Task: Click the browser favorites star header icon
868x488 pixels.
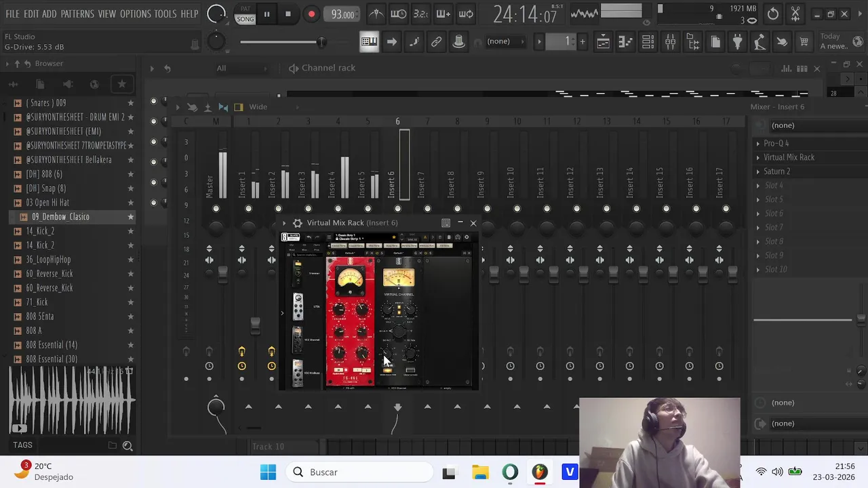Action: pyautogui.click(x=122, y=84)
